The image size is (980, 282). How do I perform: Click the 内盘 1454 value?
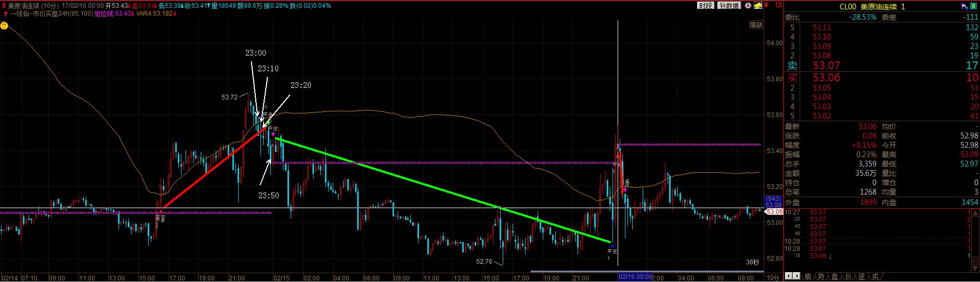pos(970,201)
